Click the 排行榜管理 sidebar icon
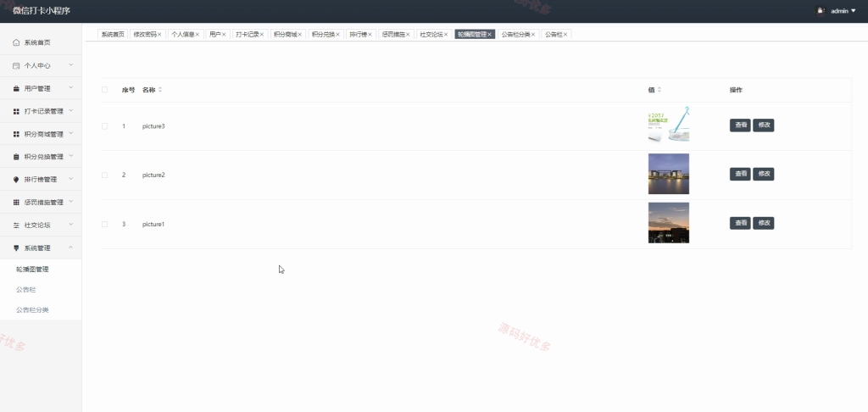868x412 pixels. pyautogui.click(x=16, y=180)
